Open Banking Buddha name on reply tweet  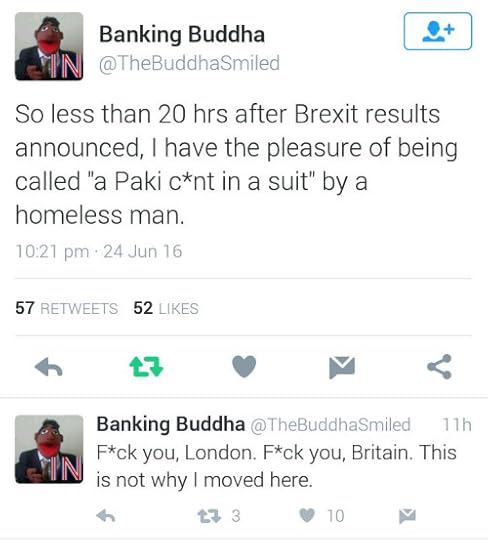pos(171,424)
